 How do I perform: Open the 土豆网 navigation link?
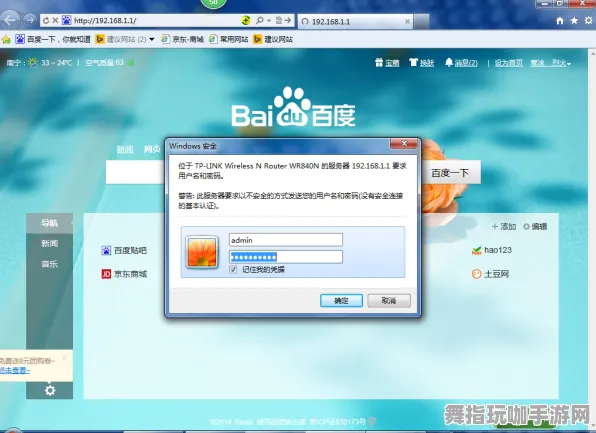coord(490,274)
